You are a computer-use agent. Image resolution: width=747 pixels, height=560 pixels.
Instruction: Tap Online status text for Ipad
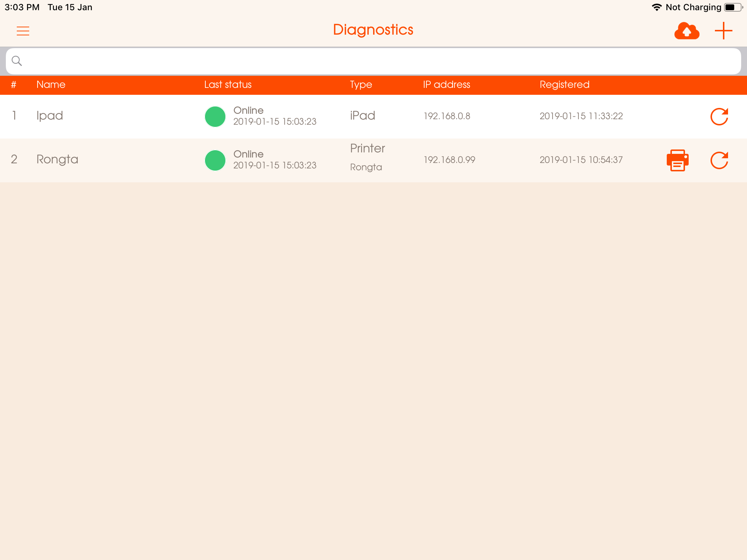(x=248, y=110)
